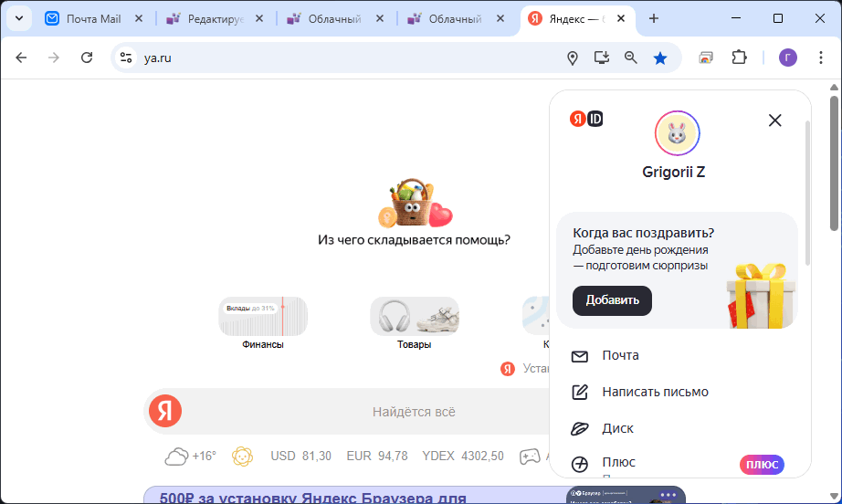
Task: Click the Yandex ID logo
Action: click(x=586, y=119)
